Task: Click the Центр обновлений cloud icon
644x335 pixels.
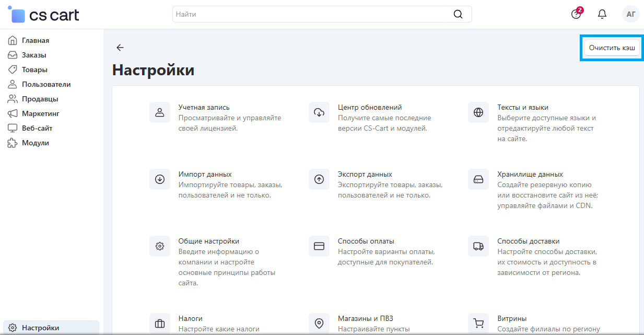Action: coord(319,112)
